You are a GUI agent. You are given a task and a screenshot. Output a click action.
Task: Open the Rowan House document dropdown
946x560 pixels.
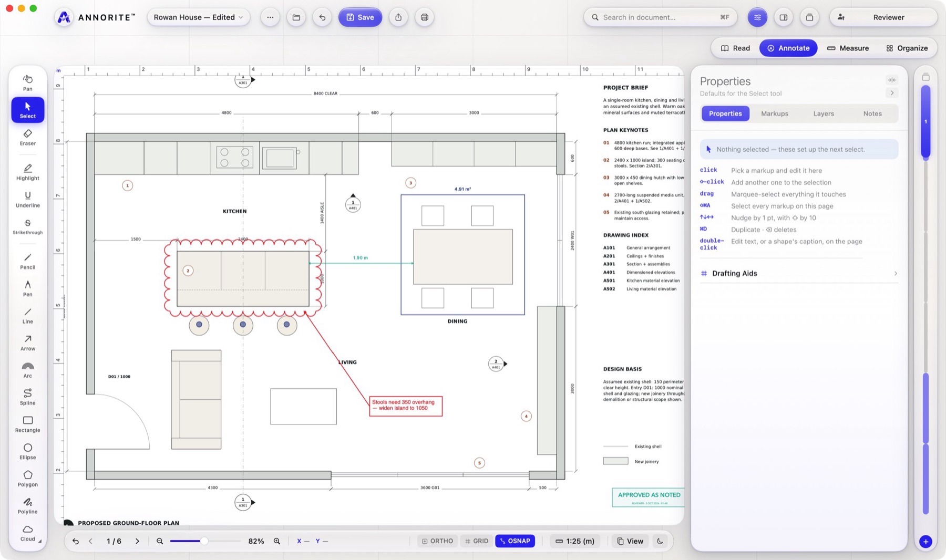pos(199,17)
